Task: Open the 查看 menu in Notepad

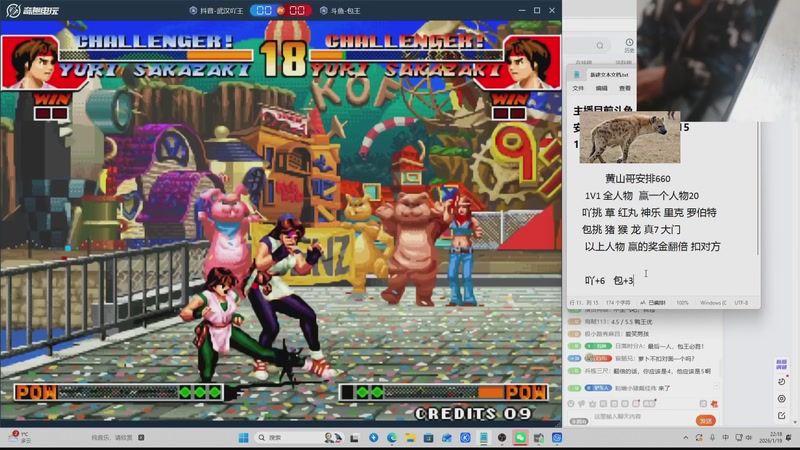Action: pyautogui.click(x=624, y=88)
